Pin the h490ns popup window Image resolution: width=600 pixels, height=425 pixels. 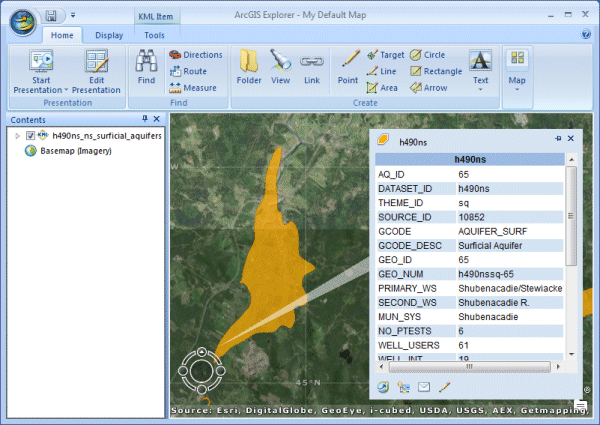coord(558,138)
